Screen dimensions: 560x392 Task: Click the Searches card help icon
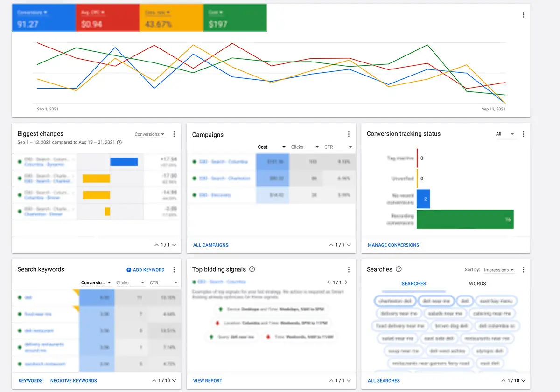399,269
